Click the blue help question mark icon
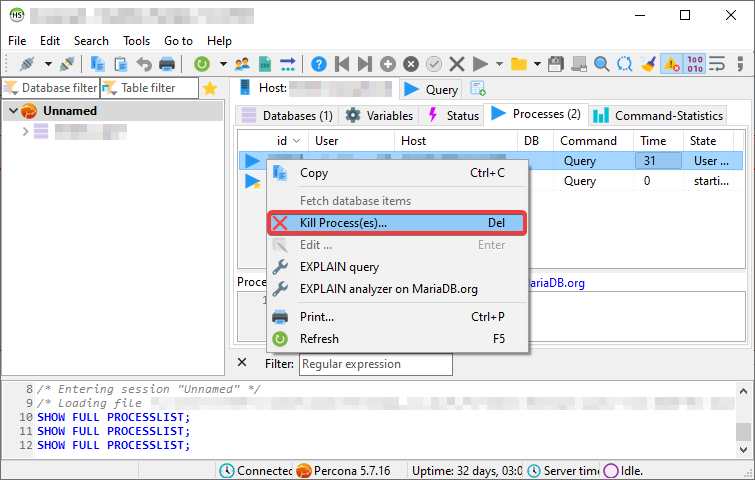 point(319,63)
